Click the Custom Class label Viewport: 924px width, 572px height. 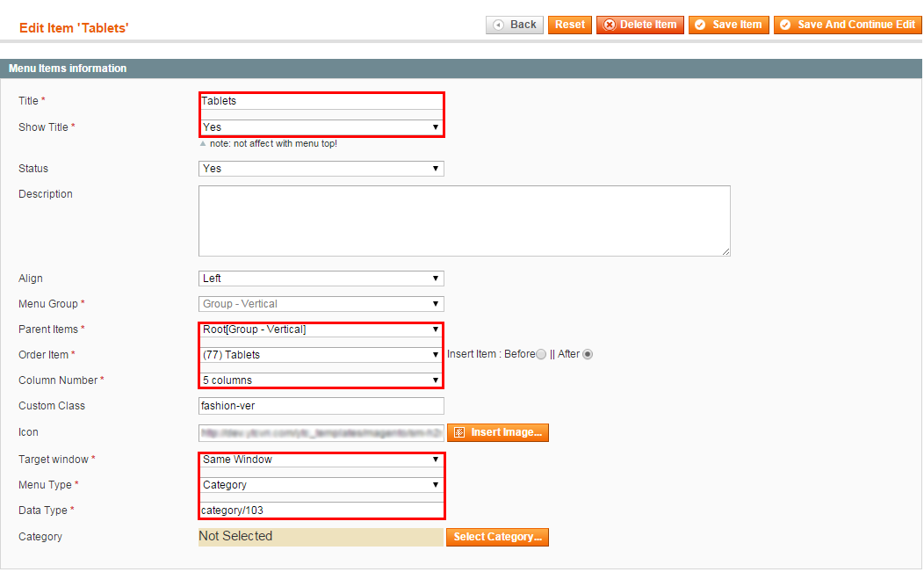[52, 406]
